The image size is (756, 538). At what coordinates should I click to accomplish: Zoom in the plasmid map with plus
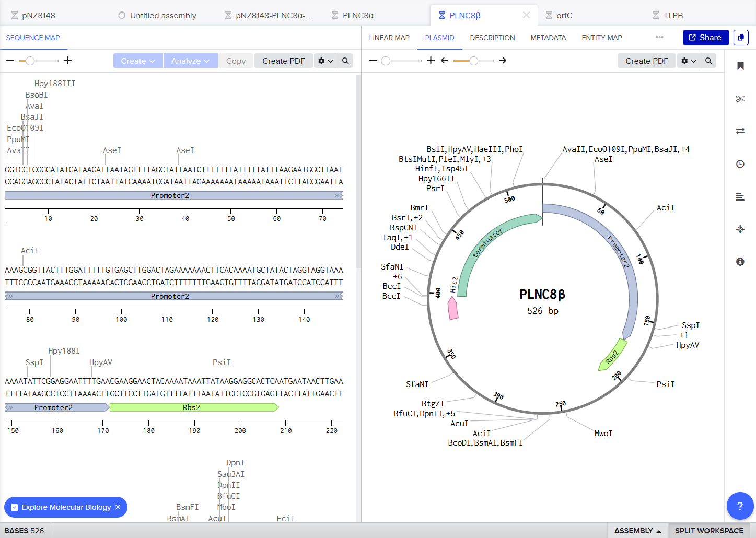click(431, 61)
